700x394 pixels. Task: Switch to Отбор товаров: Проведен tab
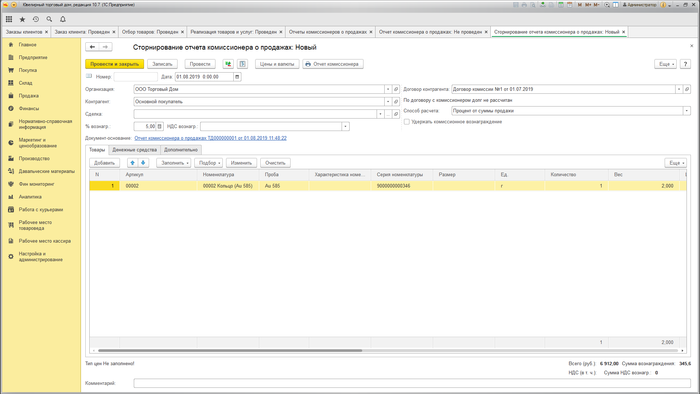(150, 32)
